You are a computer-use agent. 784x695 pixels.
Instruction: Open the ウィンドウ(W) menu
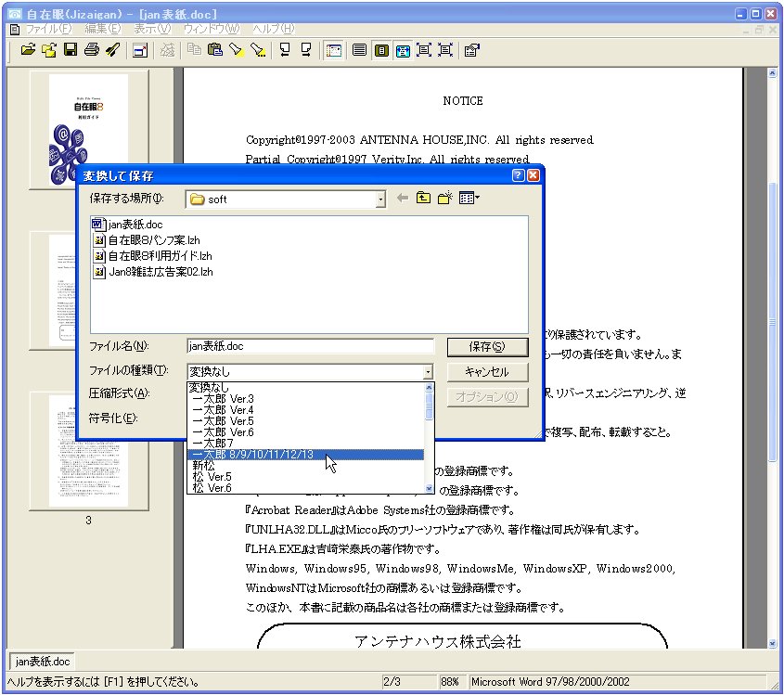[x=212, y=29]
